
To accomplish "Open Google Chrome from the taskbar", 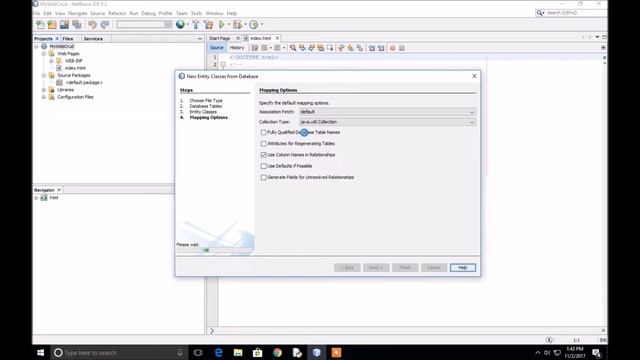I will pos(277,353).
